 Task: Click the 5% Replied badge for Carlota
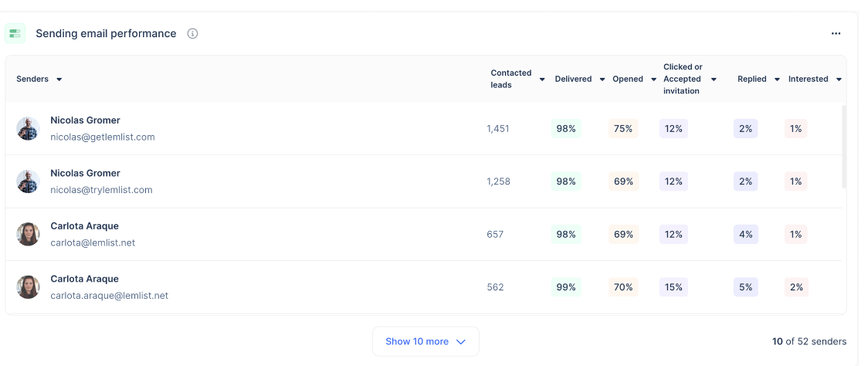tap(745, 287)
